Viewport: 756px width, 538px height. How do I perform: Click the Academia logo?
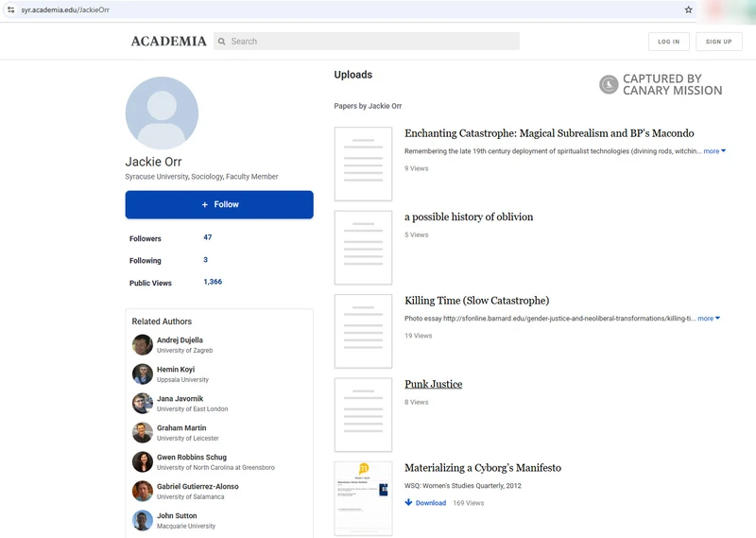(169, 42)
